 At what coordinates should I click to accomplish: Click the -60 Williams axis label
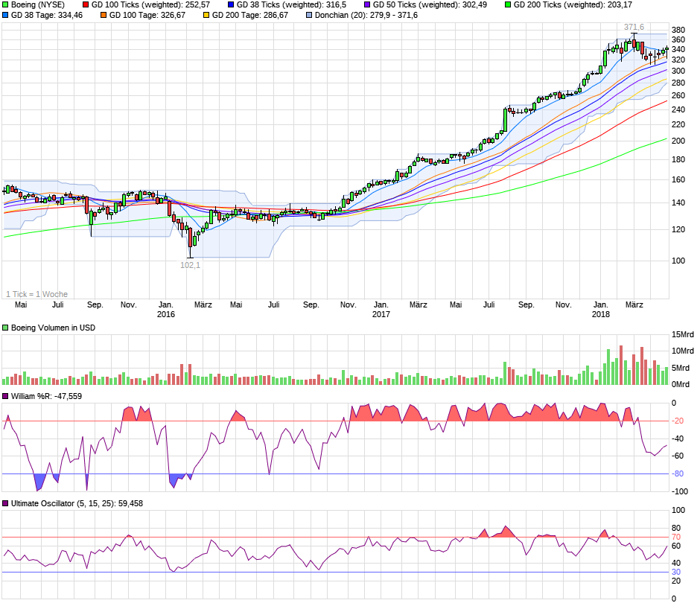(678, 456)
